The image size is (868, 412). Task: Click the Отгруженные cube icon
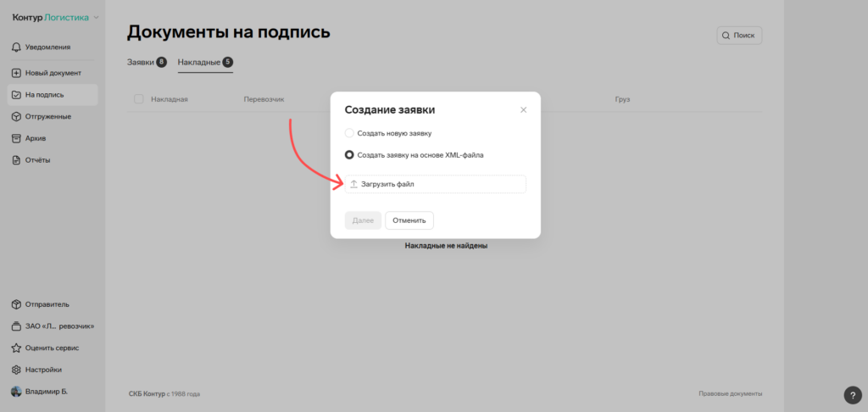[x=17, y=117]
